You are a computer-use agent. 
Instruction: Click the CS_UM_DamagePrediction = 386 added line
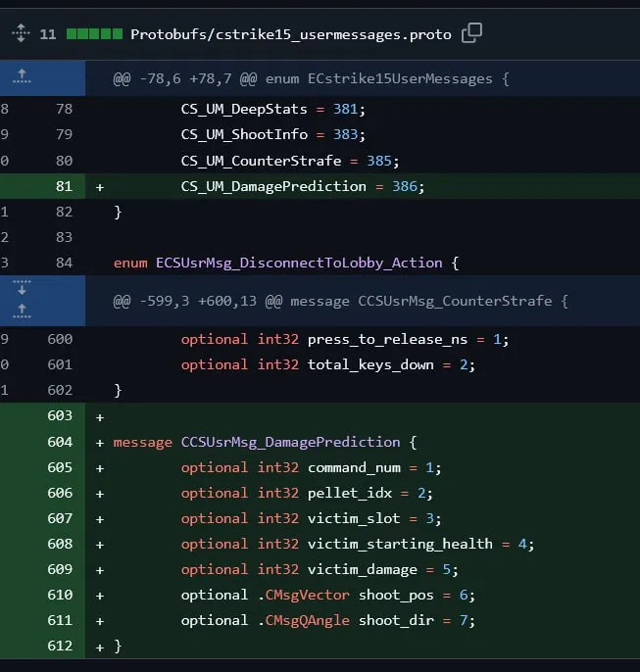(303, 186)
